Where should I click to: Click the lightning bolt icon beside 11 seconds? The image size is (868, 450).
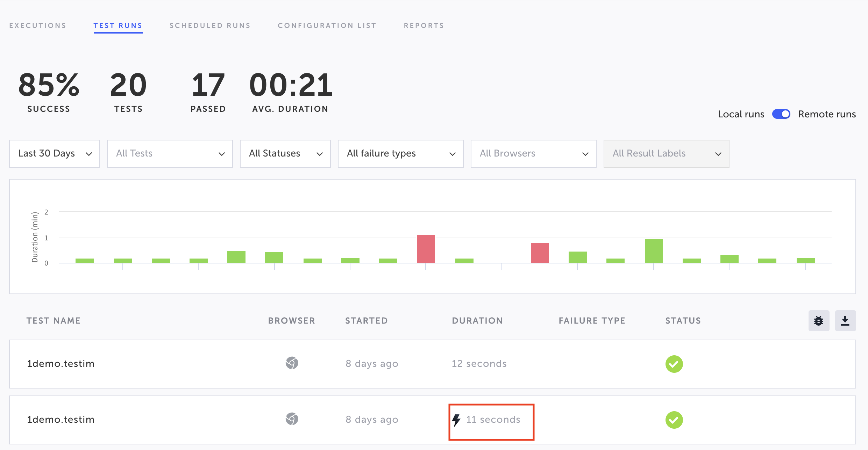coord(456,420)
